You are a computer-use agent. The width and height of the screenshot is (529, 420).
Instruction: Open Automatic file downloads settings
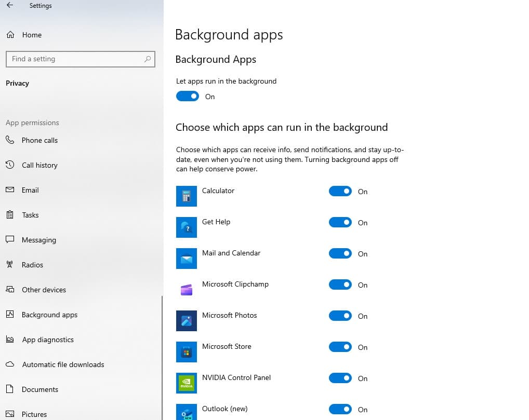tap(63, 364)
